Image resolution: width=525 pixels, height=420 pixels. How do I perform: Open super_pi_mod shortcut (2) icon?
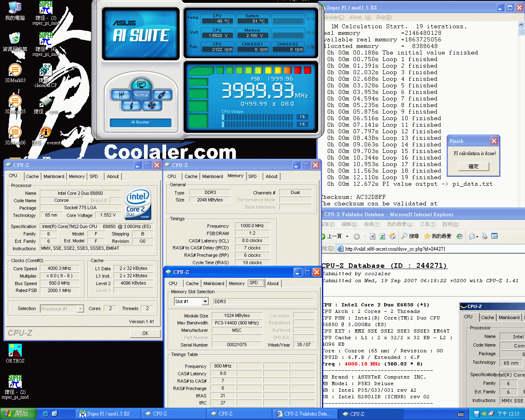point(15,387)
